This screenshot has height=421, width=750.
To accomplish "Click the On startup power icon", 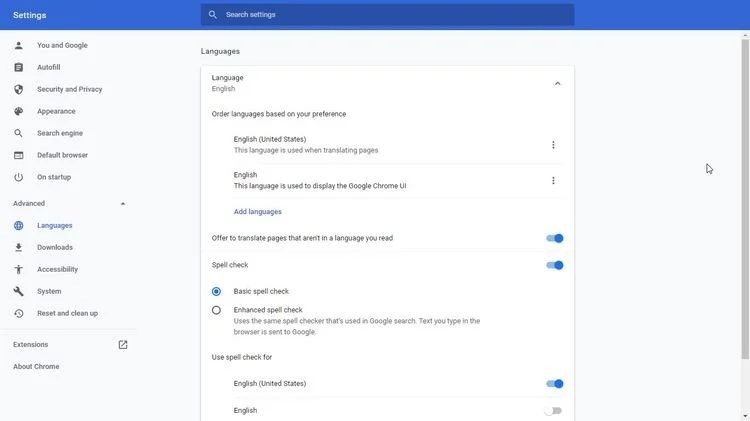I will click(18, 177).
